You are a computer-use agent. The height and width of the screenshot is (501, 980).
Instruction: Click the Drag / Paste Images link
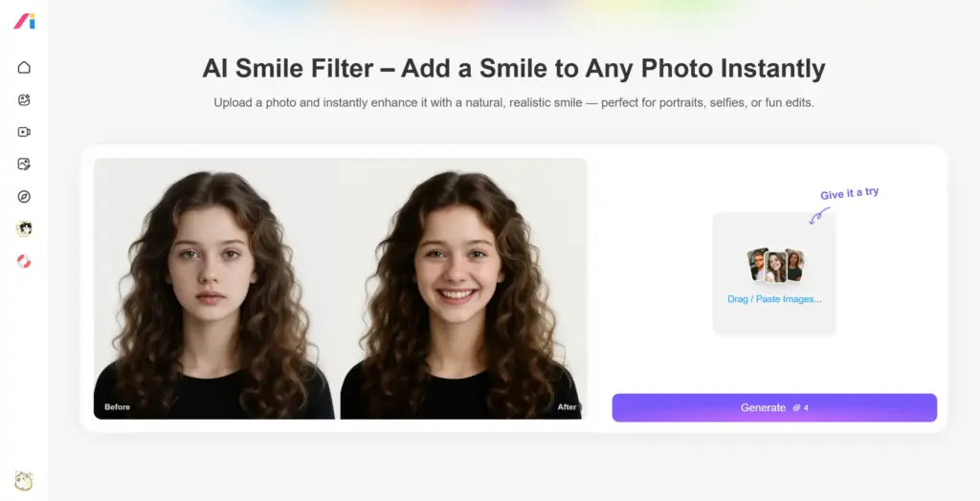point(774,299)
